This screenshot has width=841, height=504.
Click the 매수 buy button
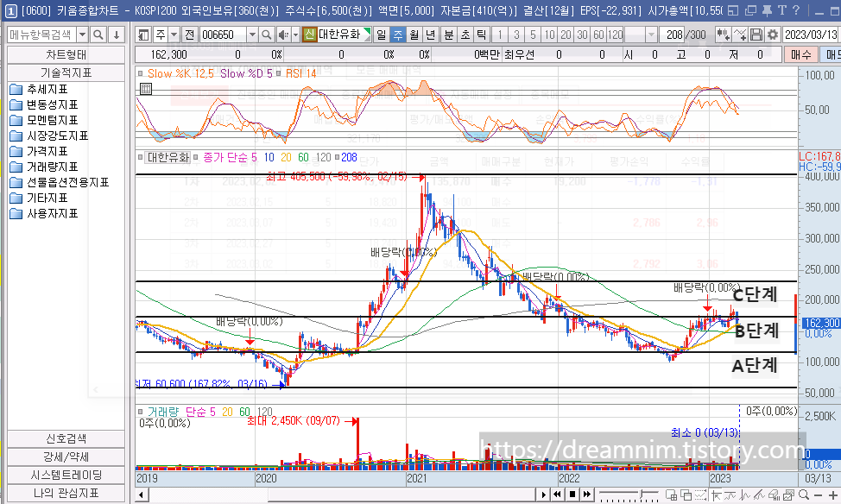coord(800,54)
